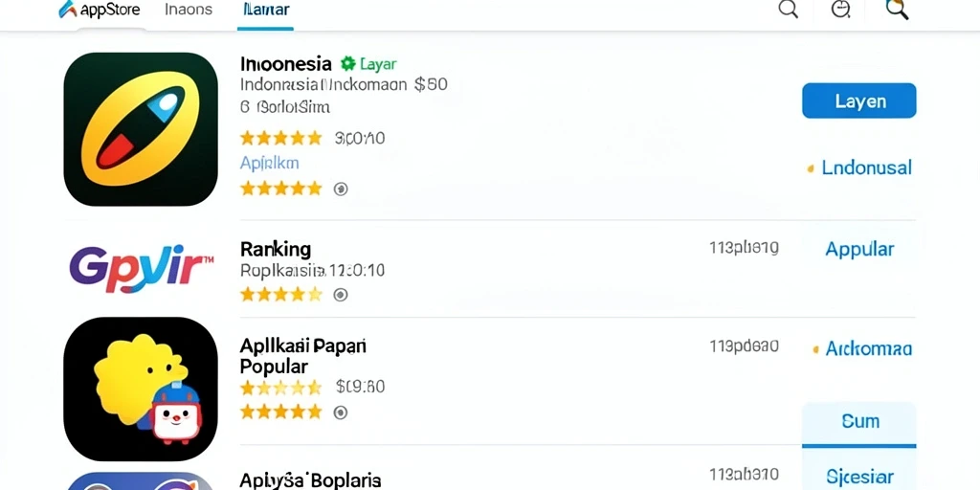Screen dimensions: 980x490
Task: Open the Aplikasi Papari Popular title
Action: click(303, 355)
